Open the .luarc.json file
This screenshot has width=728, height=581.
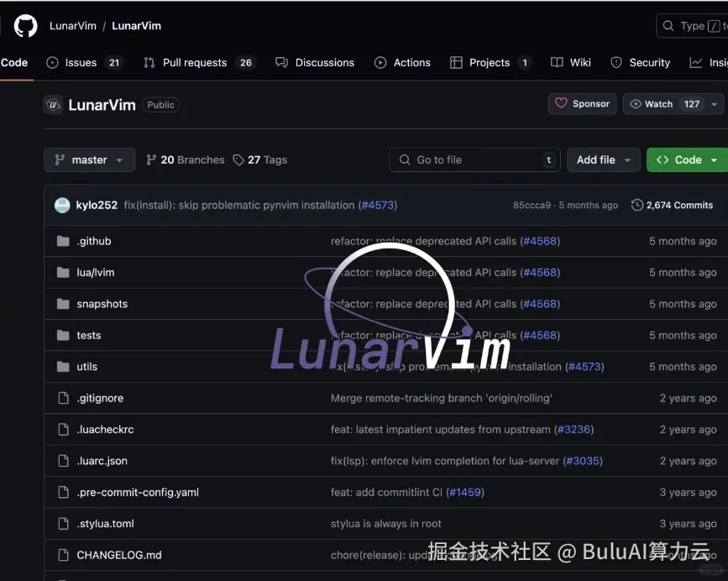pyautogui.click(x=102, y=461)
